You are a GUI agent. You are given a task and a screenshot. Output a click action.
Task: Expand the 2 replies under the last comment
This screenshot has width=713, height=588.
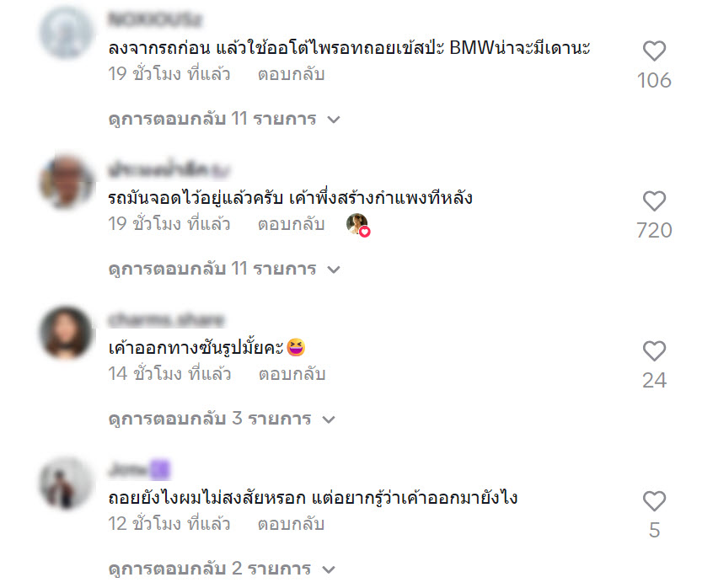tap(222, 569)
